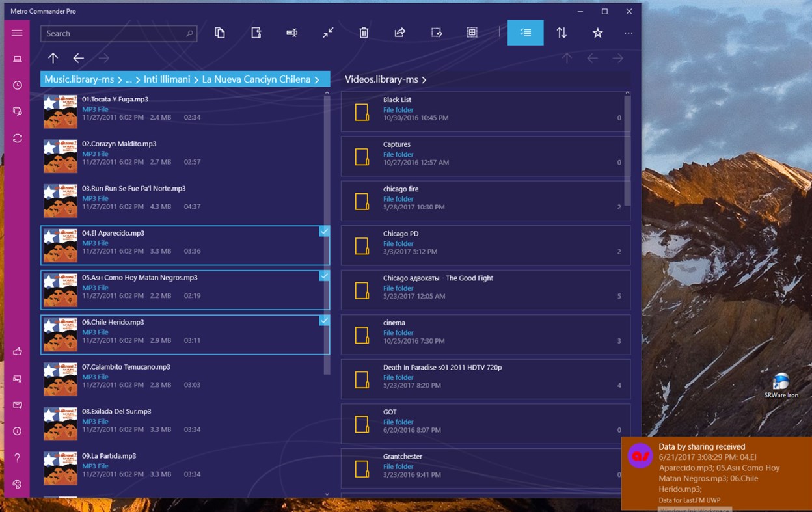Click the SRWare Iron desktop shortcut

[x=781, y=386]
